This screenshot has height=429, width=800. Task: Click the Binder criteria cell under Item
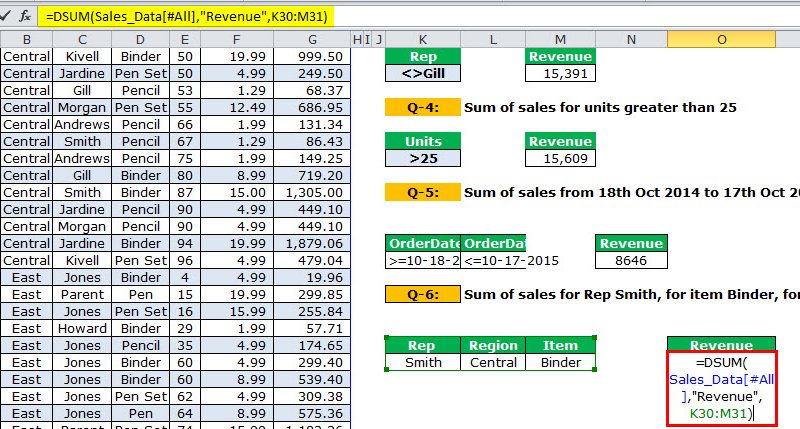click(560, 362)
